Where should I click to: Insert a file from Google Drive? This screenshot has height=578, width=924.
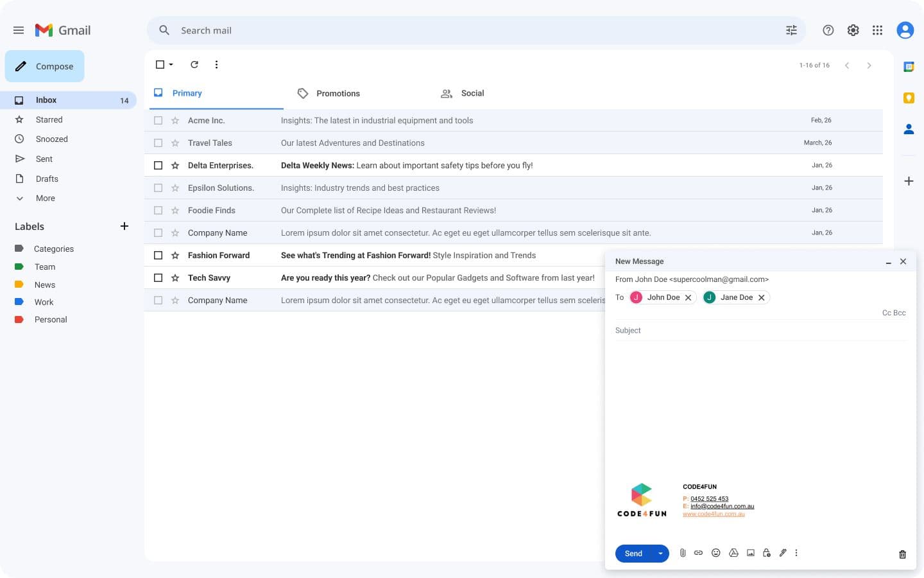click(x=734, y=553)
